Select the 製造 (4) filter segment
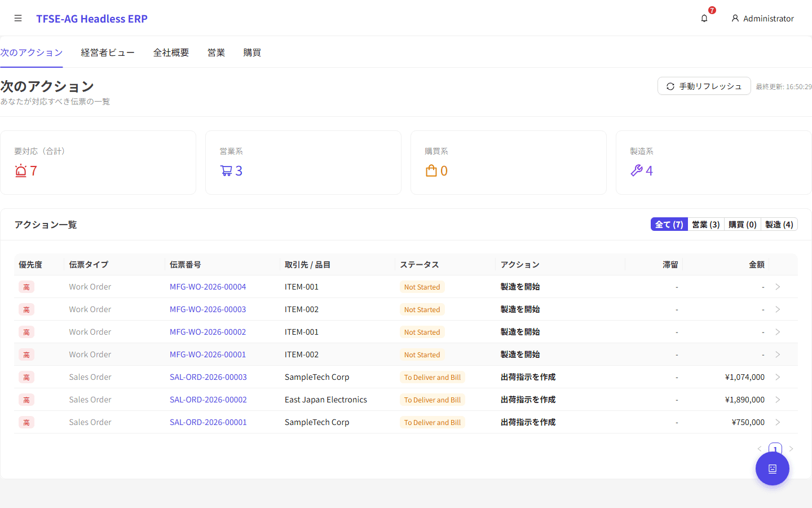 pos(779,225)
